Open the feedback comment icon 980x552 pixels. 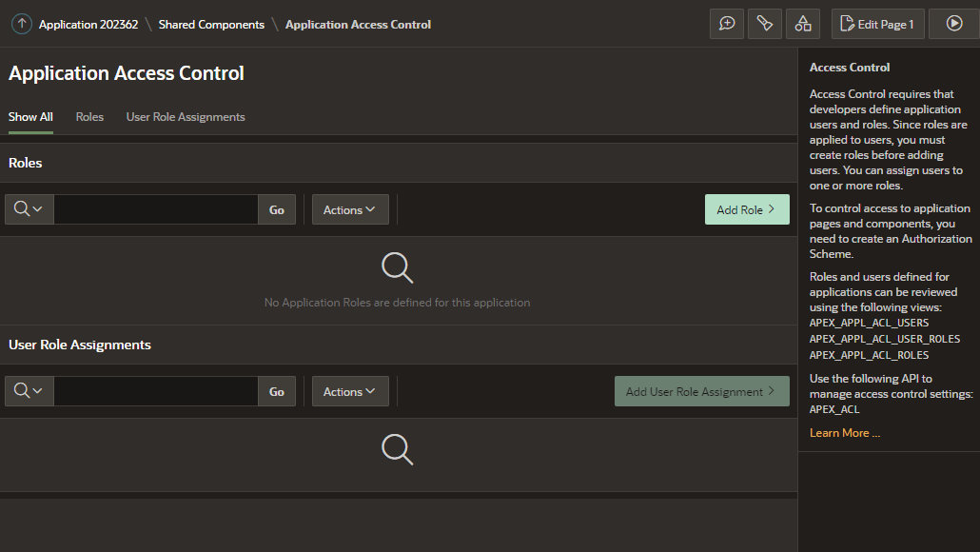pos(727,24)
